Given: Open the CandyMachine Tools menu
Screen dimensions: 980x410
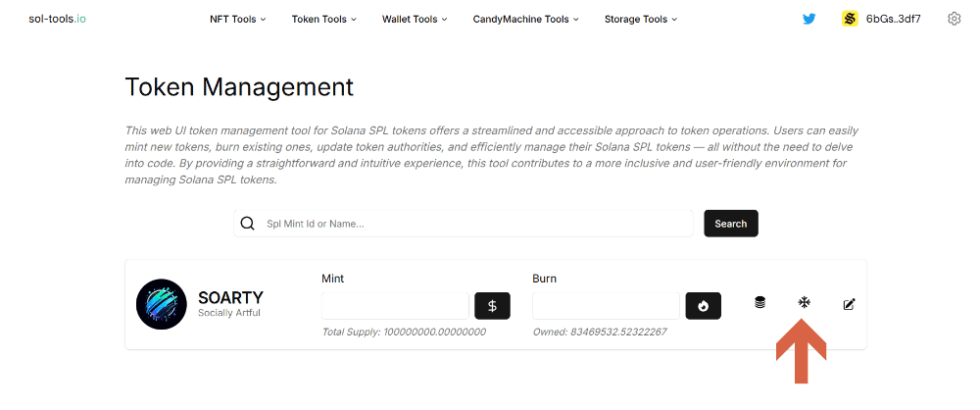Looking at the screenshot, I should click(x=525, y=19).
